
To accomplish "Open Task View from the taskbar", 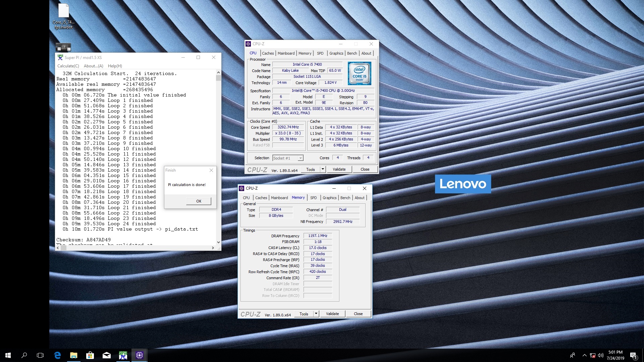I will click(40, 355).
